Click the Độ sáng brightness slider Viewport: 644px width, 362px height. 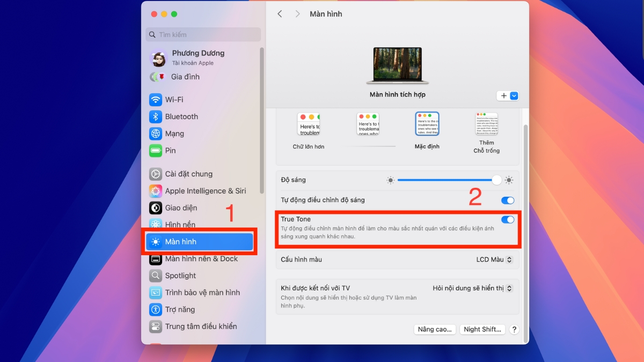click(447, 180)
